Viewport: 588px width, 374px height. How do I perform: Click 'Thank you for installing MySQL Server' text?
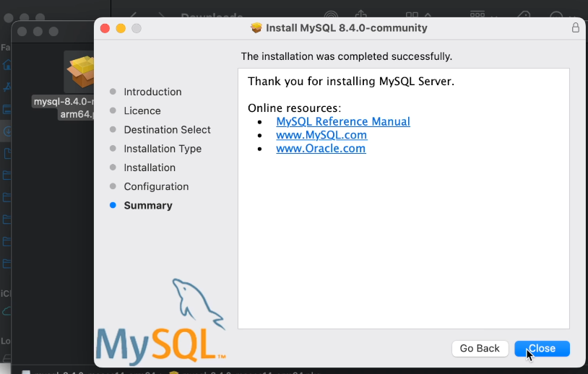click(x=351, y=82)
